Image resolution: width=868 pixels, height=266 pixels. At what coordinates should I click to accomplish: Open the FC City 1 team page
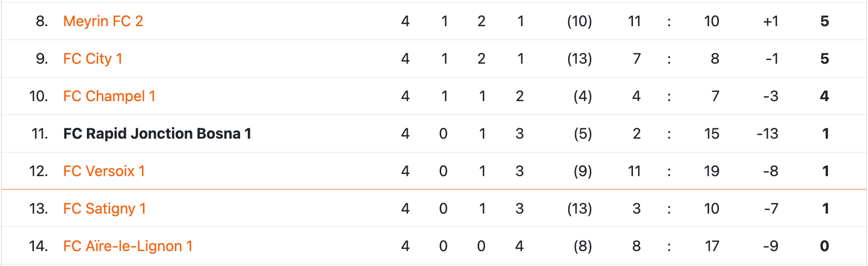coord(93,59)
